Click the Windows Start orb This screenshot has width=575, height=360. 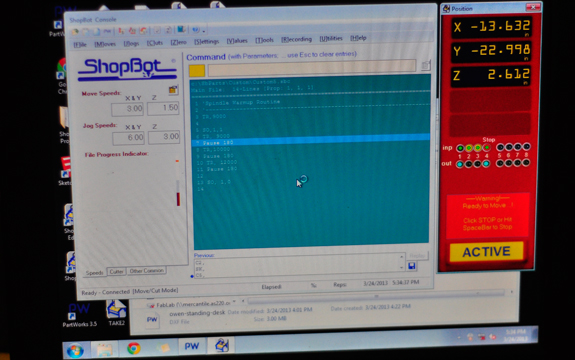75,350
